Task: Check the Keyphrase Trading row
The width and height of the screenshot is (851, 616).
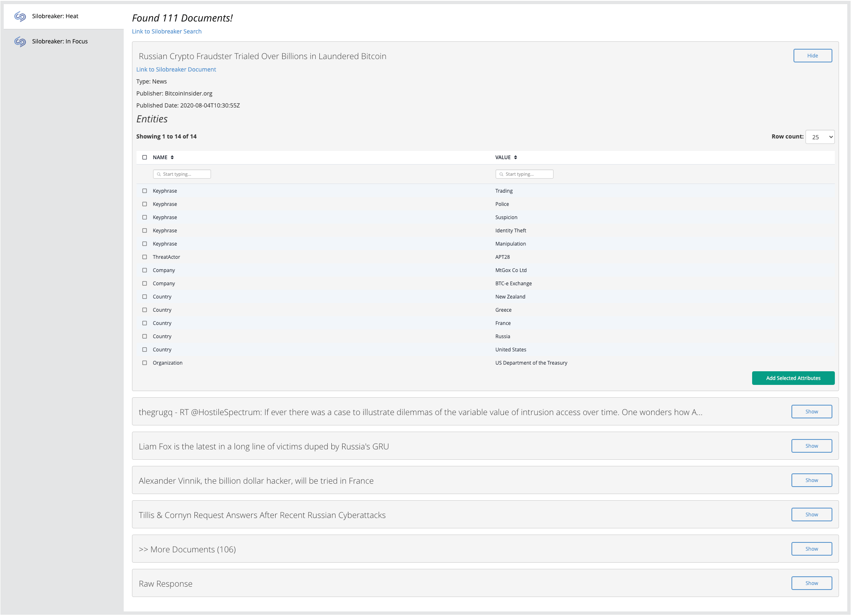Action: point(144,191)
